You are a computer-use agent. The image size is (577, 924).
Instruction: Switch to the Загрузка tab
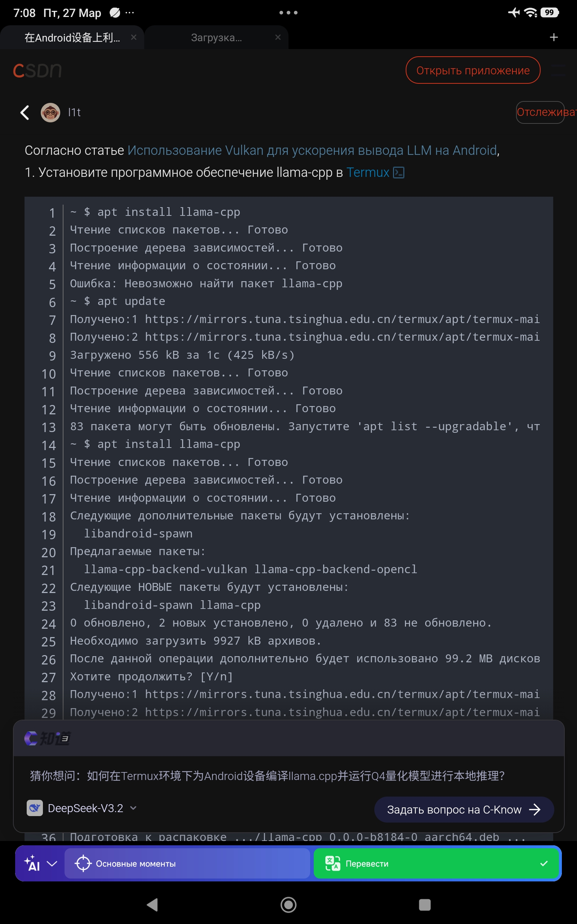pos(216,38)
